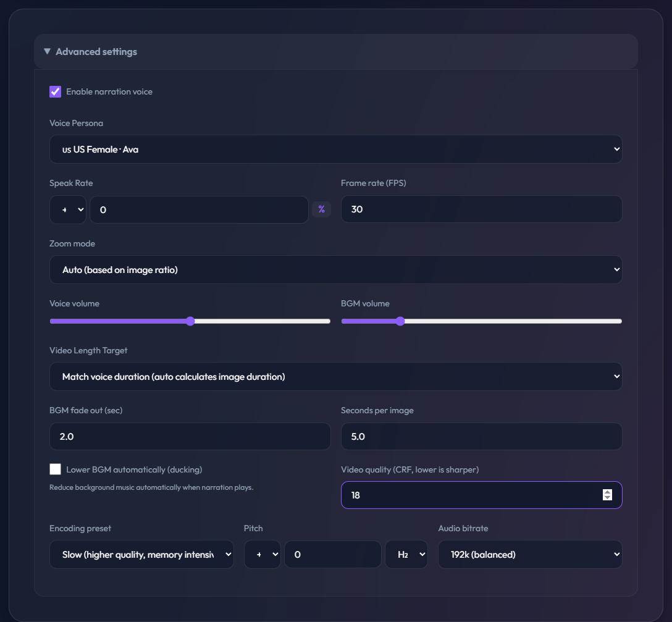Image resolution: width=672 pixels, height=622 pixels.
Task: Adjust the BGM volume slider
Action: point(481,321)
